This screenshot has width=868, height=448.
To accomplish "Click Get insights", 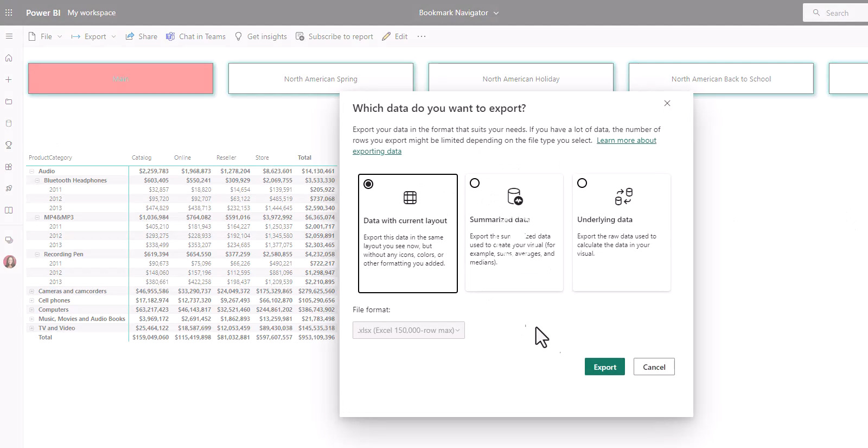I will click(x=260, y=36).
